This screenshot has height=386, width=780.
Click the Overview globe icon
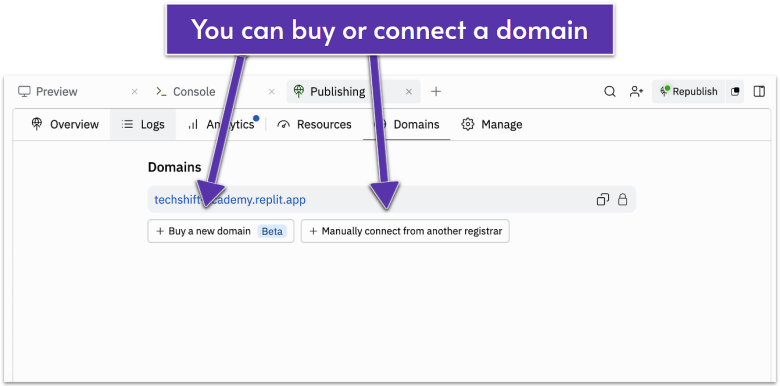coord(37,124)
